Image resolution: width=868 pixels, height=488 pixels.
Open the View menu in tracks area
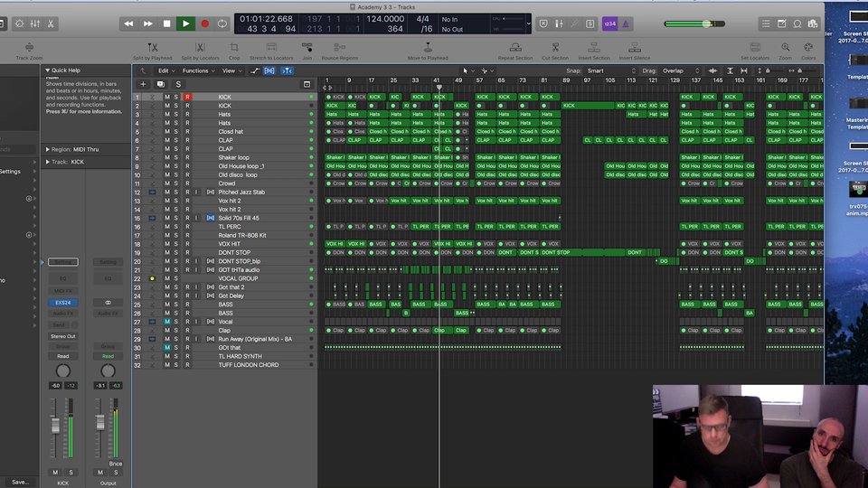(x=231, y=70)
